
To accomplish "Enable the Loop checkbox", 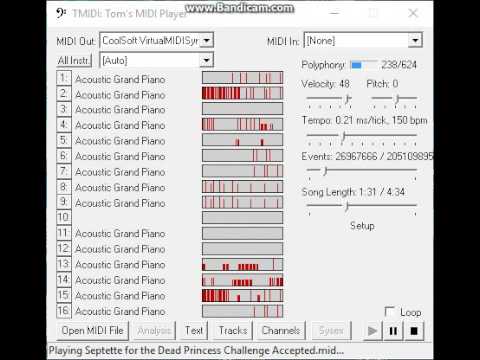I will [389, 312].
